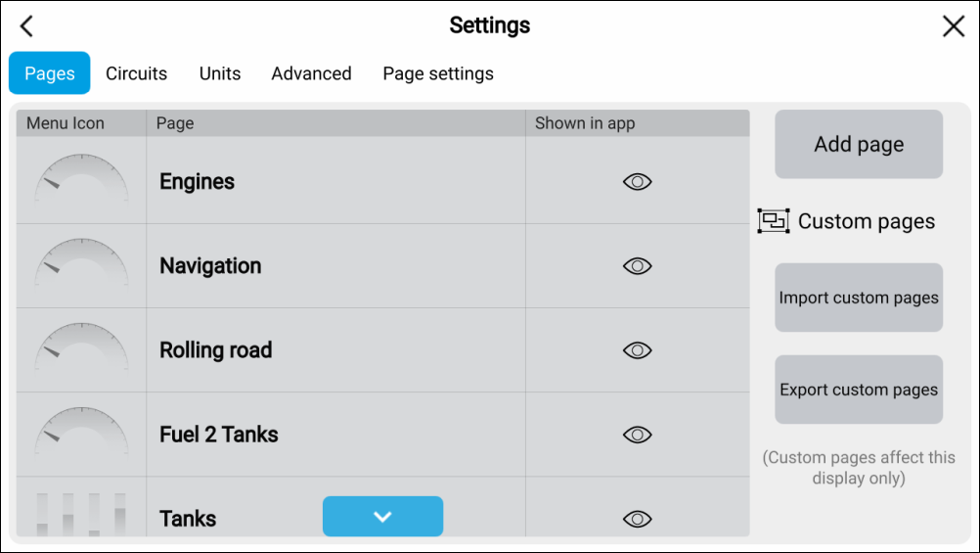Click Import custom pages button

click(x=859, y=298)
